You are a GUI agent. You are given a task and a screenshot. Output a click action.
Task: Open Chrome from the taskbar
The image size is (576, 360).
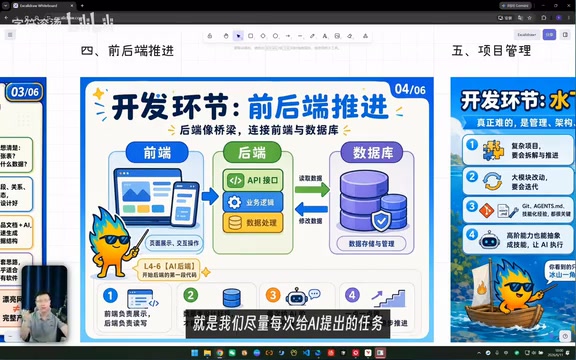[220, 353]
